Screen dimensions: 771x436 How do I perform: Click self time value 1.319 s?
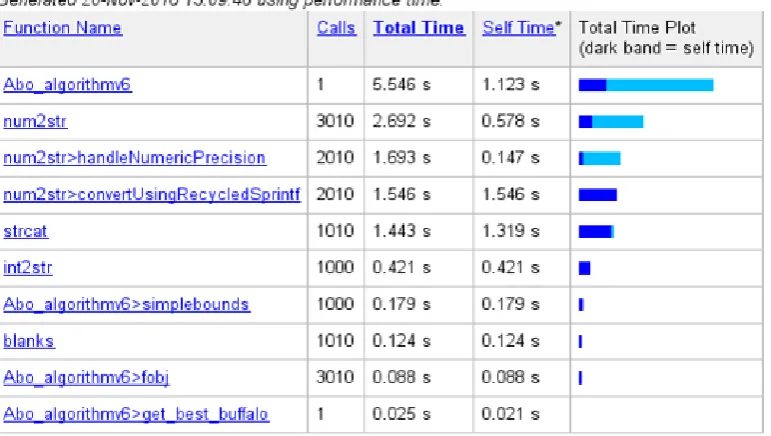[510, 231]
